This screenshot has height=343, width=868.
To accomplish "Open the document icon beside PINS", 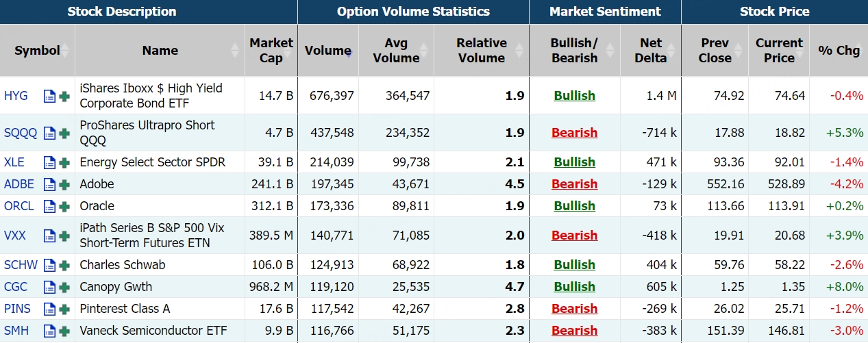I will click(49, 309).
